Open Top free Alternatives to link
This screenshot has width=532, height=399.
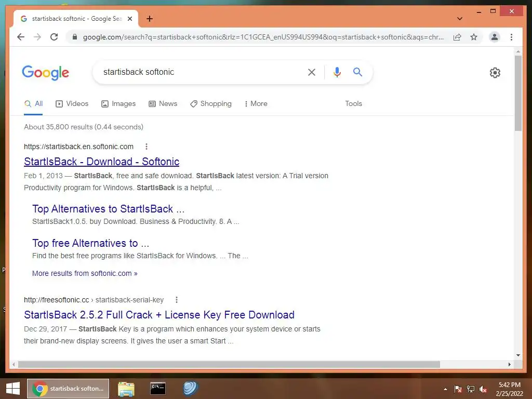[90, 243]
